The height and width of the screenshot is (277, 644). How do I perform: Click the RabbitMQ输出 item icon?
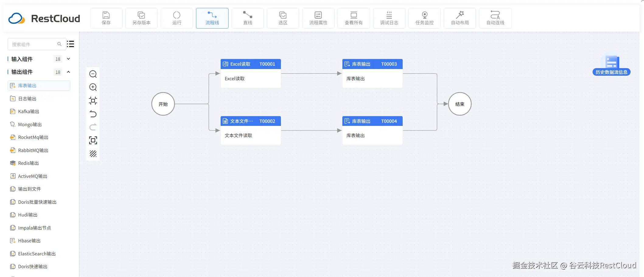[13, 150]
